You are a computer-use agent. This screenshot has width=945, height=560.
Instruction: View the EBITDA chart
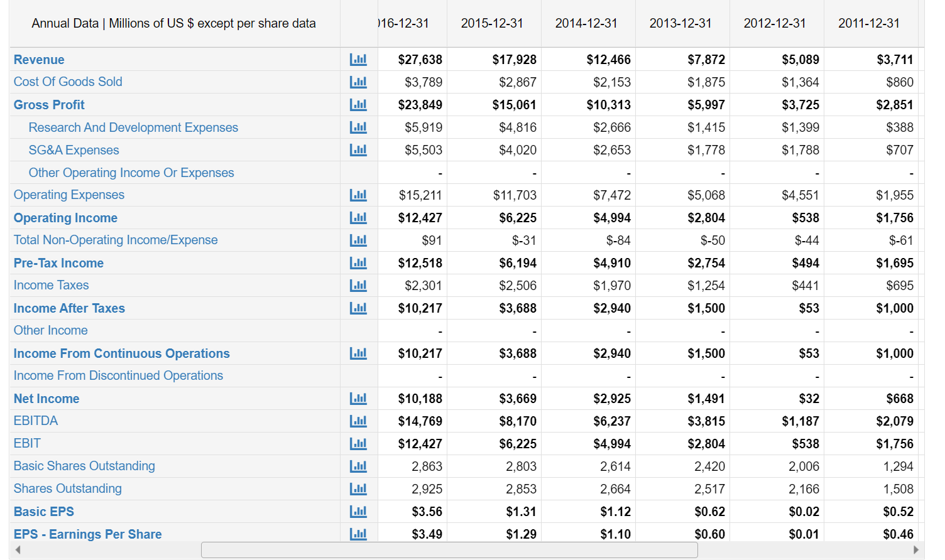click(x=358, y=421)
